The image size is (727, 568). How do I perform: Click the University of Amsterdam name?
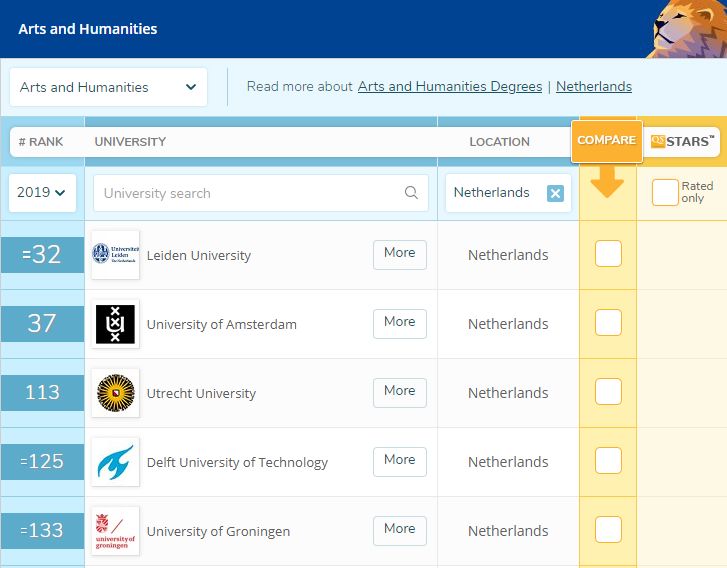pos(222,325)
